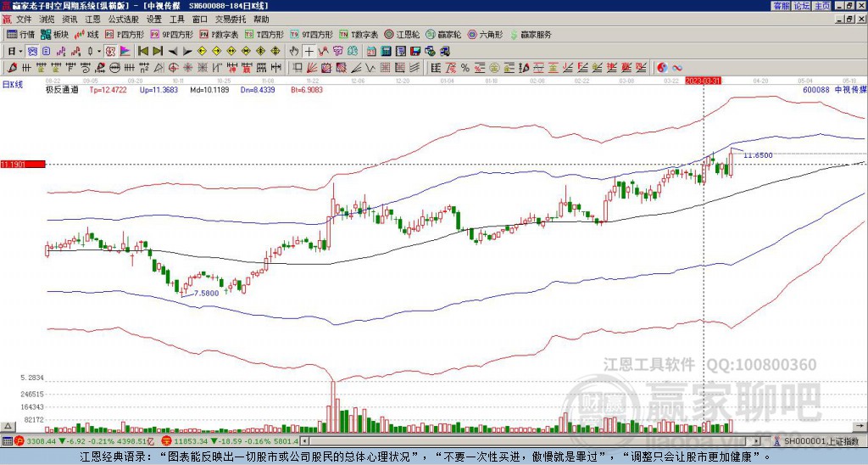Select the percent (%) retracement tool
This screenshot has height=465, width=868.
pyautogui.click(x=465, y=68)
